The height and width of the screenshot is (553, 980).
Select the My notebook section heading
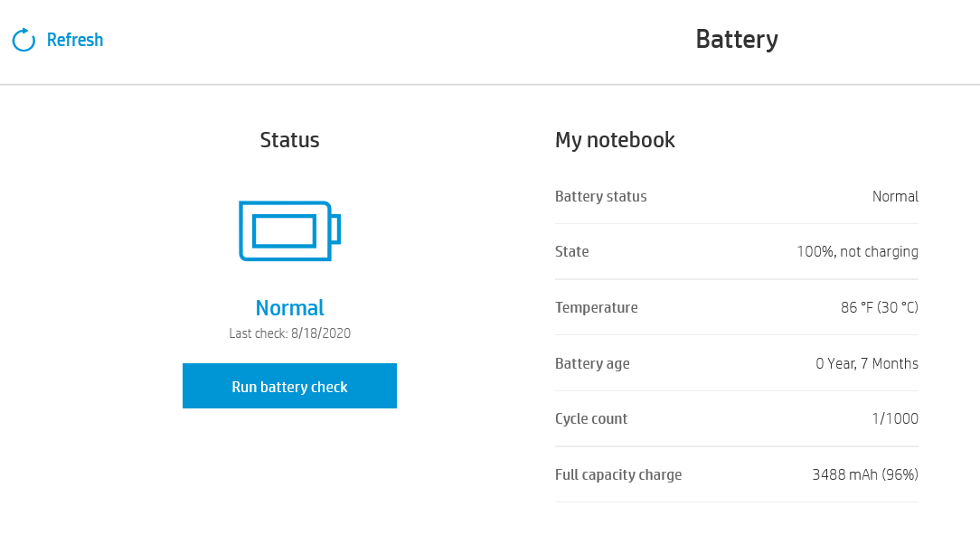coord(615,140)
